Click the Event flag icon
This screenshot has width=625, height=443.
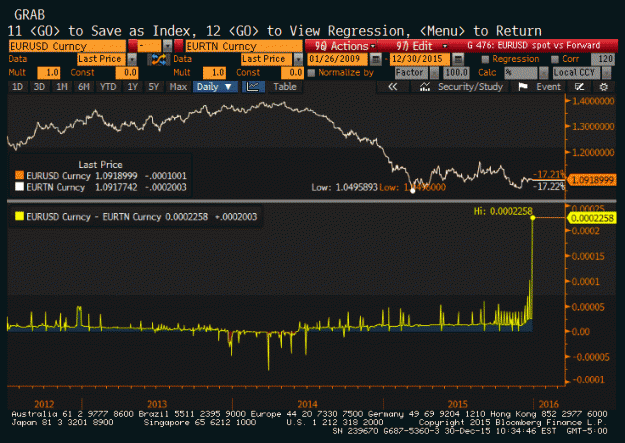(x=523, y=87)
